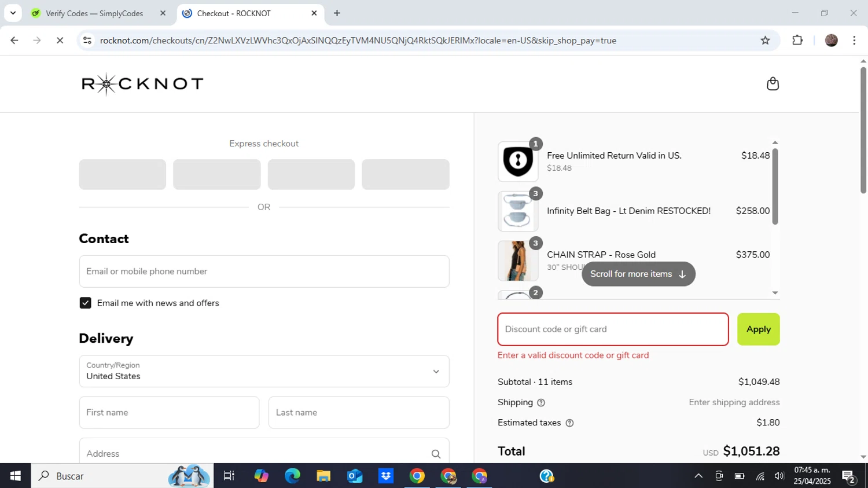Focus the Last name field
868x488 pixels.
pyautogui.click(x=359, y=413)
